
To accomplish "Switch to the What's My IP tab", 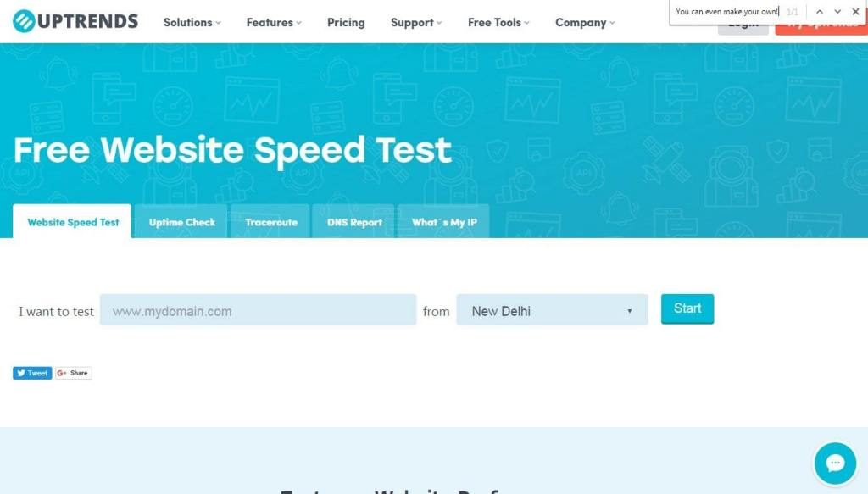I will click(x=444, y=221).
